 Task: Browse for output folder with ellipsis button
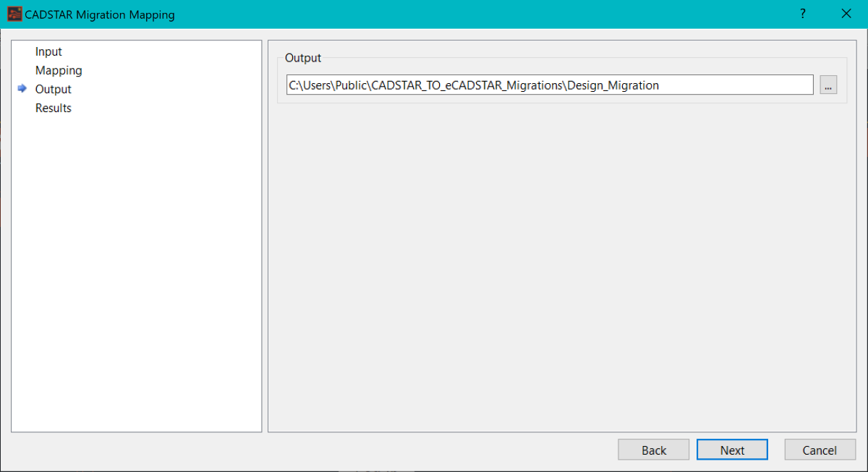[828, 85]
